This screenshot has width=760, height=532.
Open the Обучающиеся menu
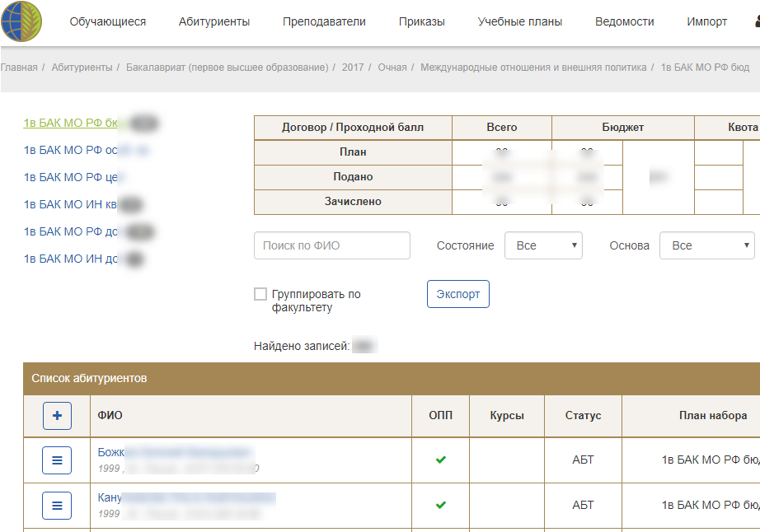(107, 22)
